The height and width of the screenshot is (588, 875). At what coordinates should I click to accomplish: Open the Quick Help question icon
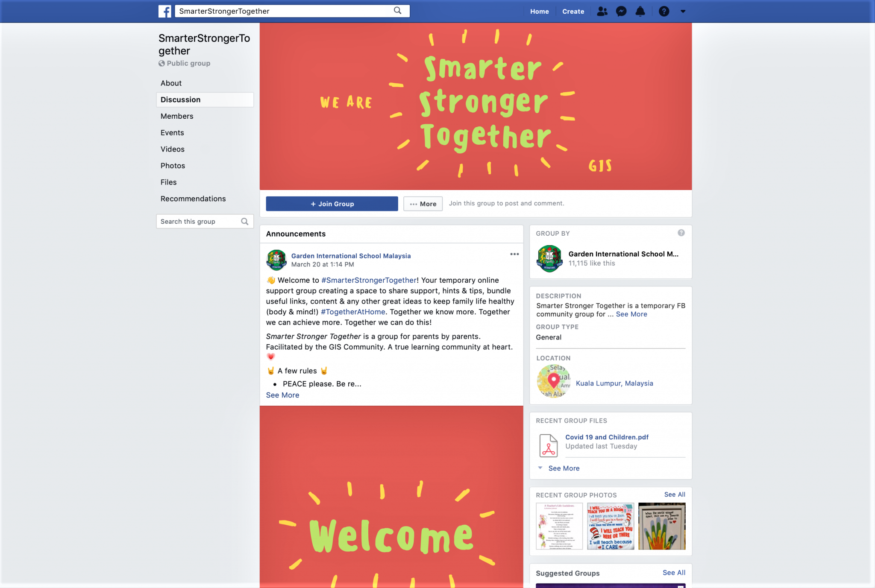(x=664, y=12)
